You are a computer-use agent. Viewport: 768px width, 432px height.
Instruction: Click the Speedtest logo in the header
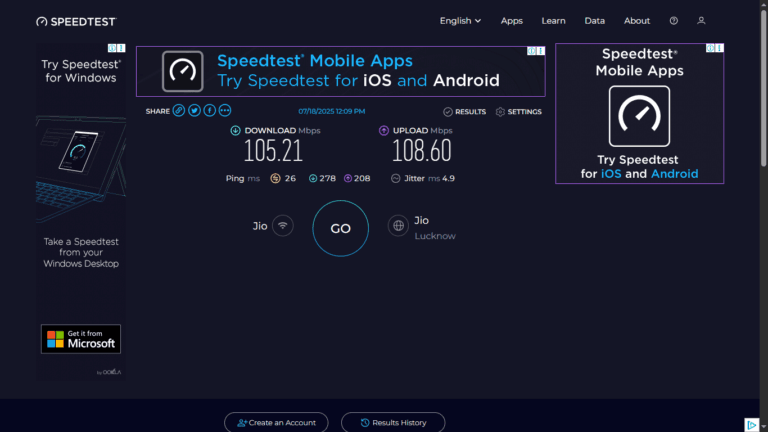click(x=76, y=22)
